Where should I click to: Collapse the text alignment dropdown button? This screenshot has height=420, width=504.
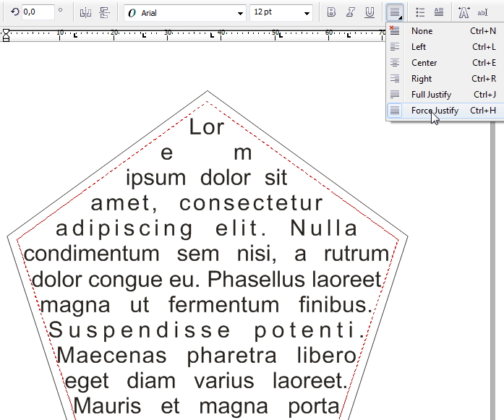click(x=395, y=12)
